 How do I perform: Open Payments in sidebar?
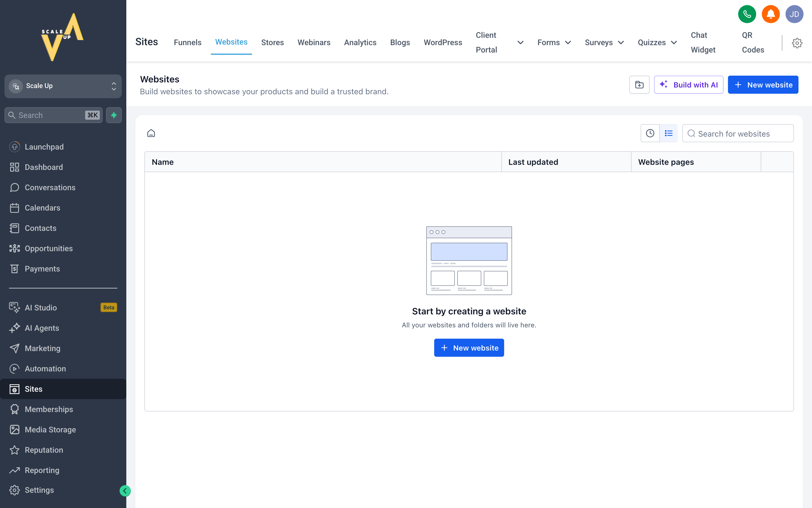63,269
